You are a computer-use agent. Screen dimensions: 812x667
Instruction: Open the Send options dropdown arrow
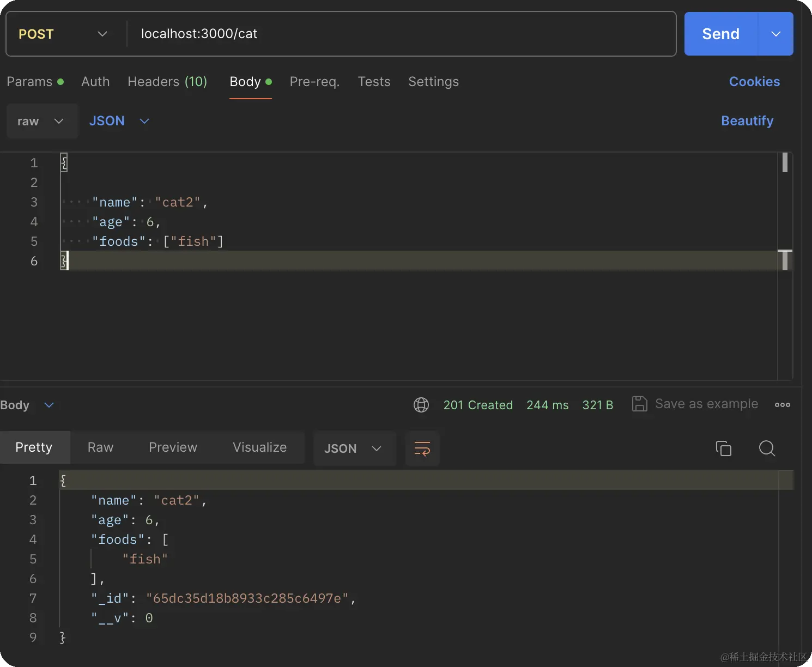click(776, 34)
